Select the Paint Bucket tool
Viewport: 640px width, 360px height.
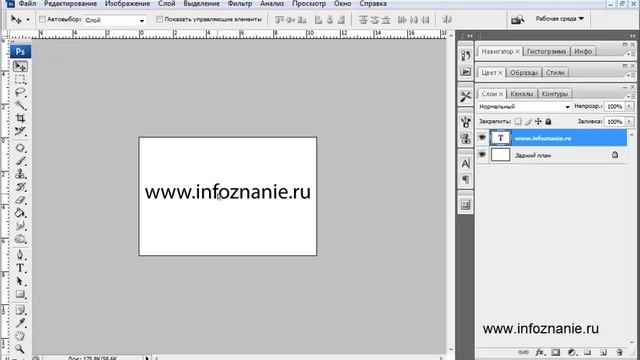click(20, 213)
